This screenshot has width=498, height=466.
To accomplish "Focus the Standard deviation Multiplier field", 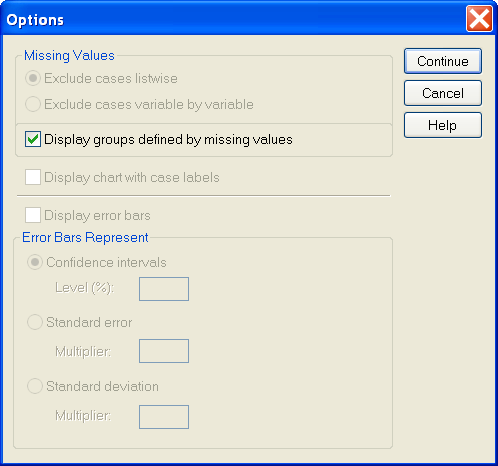I will 164,417.
